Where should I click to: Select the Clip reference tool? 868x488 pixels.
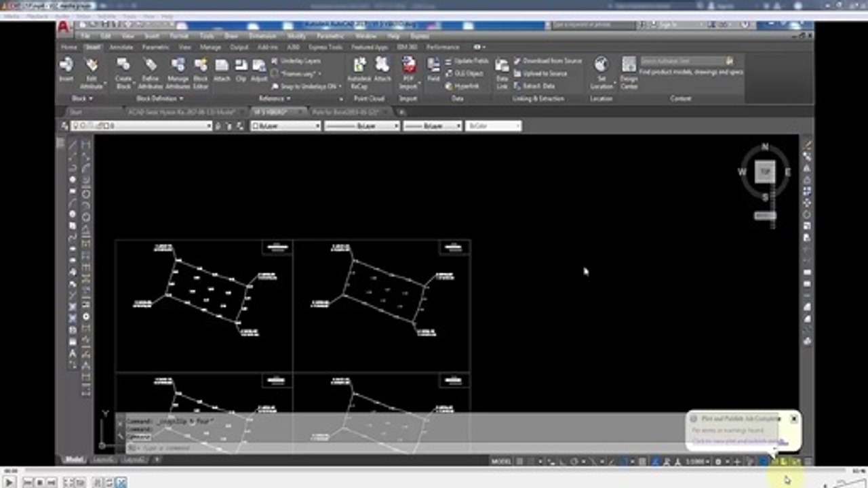[x=241, y=69]
